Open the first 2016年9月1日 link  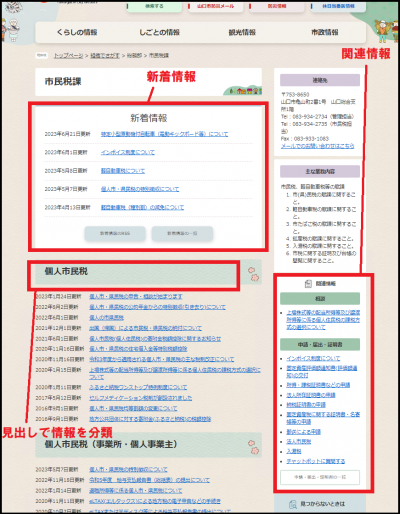[133, 408]
